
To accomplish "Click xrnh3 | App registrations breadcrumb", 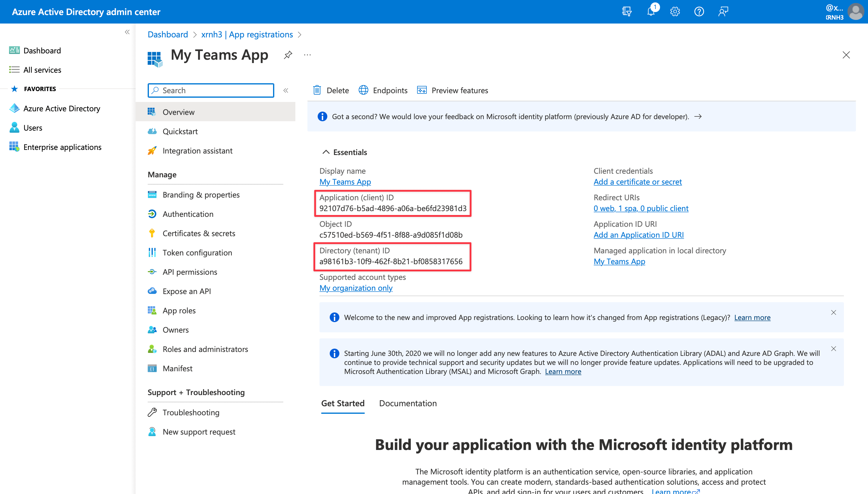I will click(x=247, y=35).
